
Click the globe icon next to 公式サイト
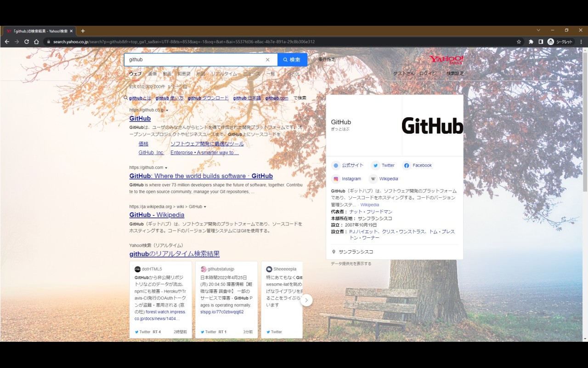pyautogui.click(x=335, y=165)
